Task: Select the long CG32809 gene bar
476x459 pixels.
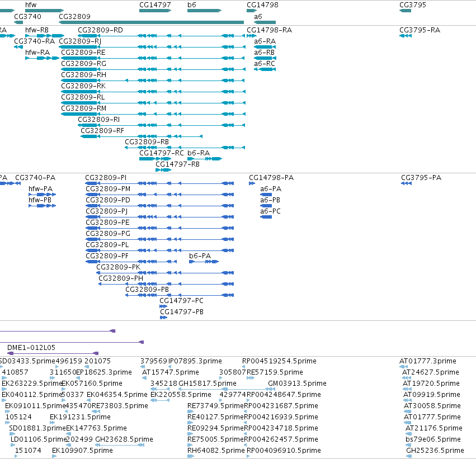Action: tap(151, 22)
